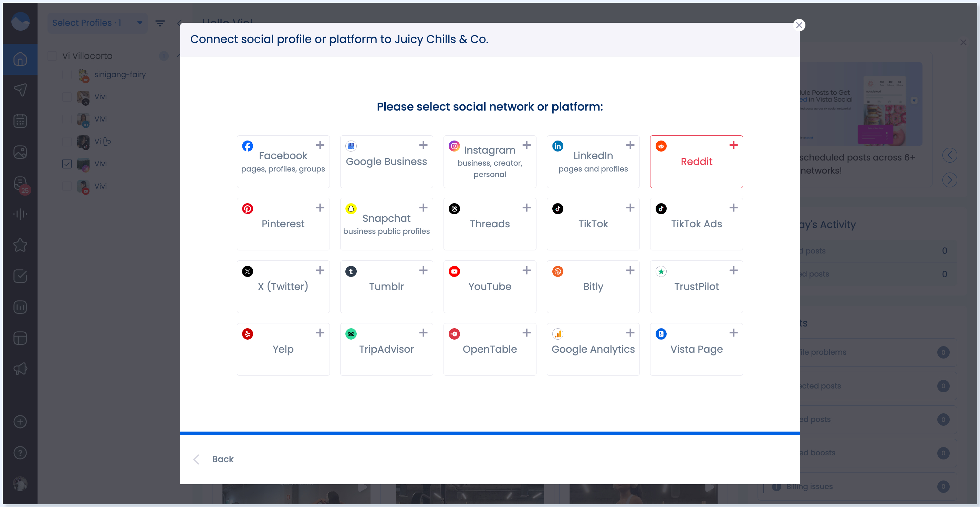
Task: Open the user avatar at the bottom of the sidebar
Action: tap(20, 484)
